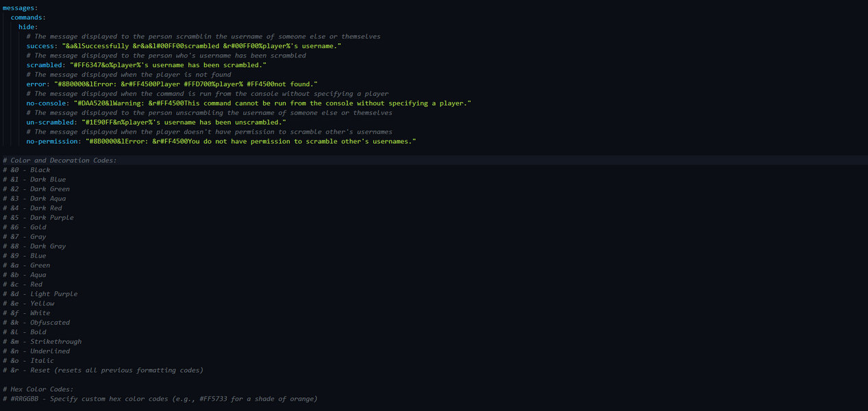Click the '# &e - Yellow' line
The image size is (868, 411).
point(29,303)
